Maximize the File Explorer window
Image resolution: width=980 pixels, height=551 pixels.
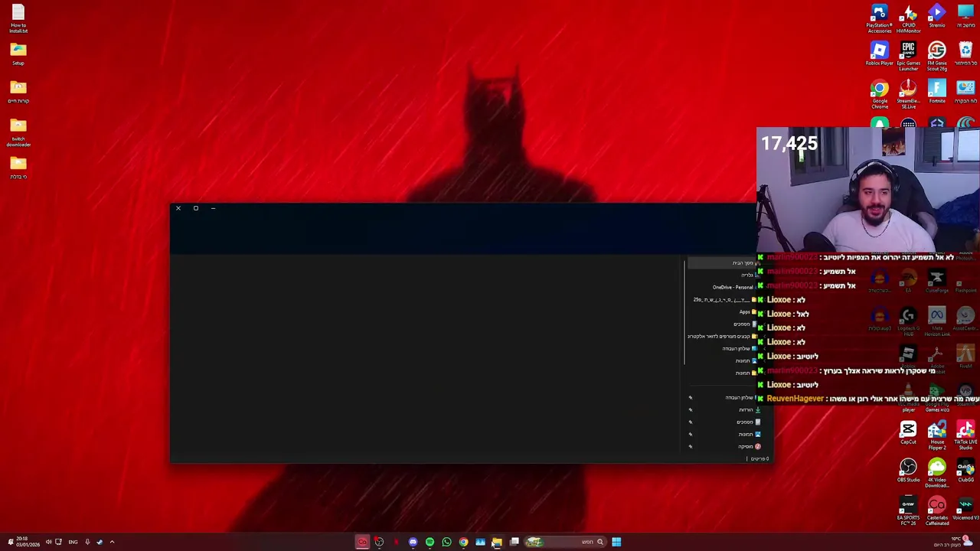click(x=195, y=208)
